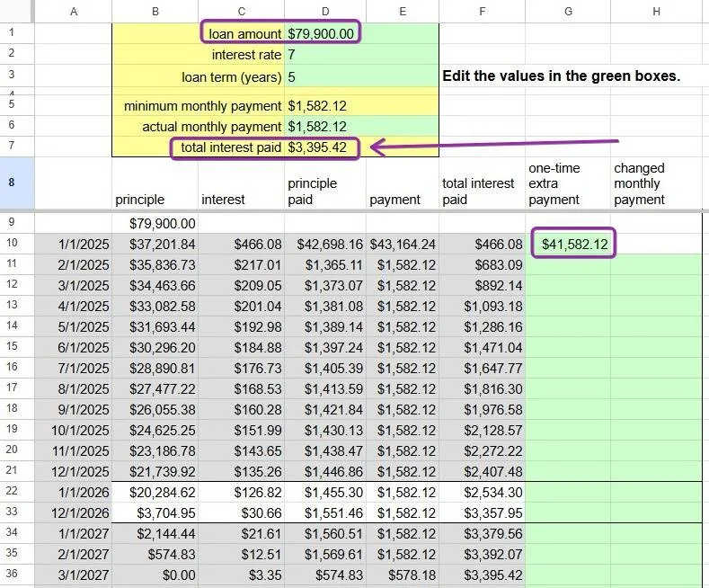
Task: Click the final payment cell $578.18
Action: pyautogui.click(x=403, y=575)
